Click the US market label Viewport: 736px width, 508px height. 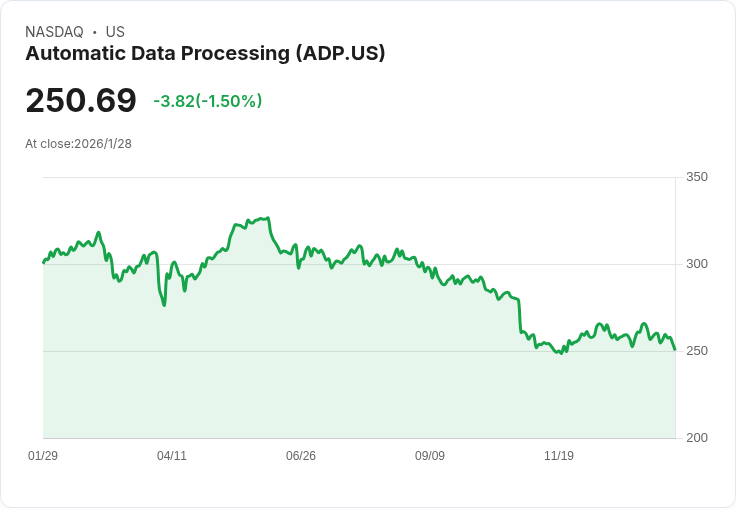tap(115, 32)
